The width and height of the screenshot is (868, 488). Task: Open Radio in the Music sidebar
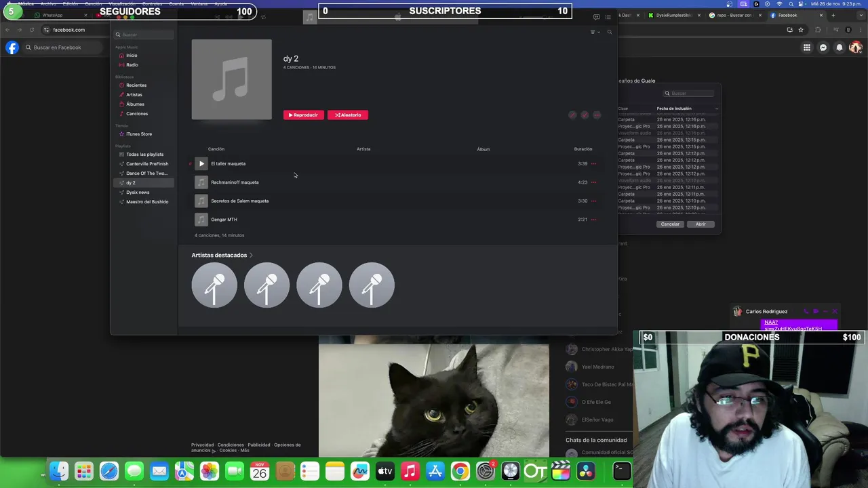pyautogui.click(x=132, y=65)
